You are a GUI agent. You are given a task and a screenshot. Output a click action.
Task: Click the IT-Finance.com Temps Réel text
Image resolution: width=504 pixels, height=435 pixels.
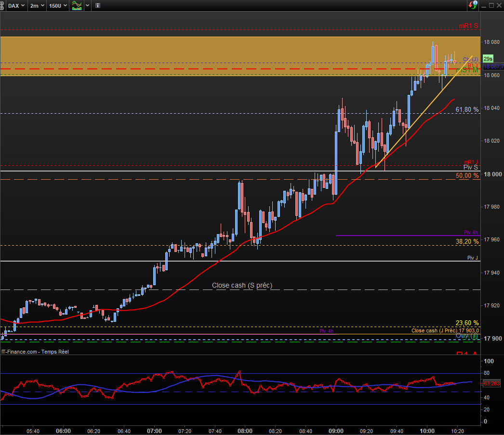[x=35, y=352]
